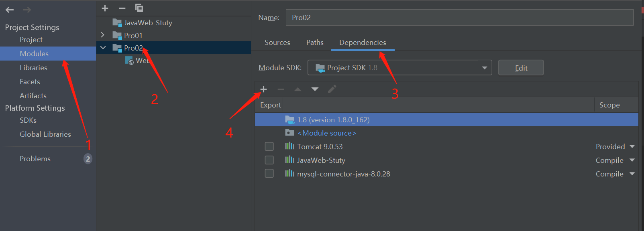Switch to the Sources tab
Viewport: 644px width, 231px height.
tap(277, 43)
